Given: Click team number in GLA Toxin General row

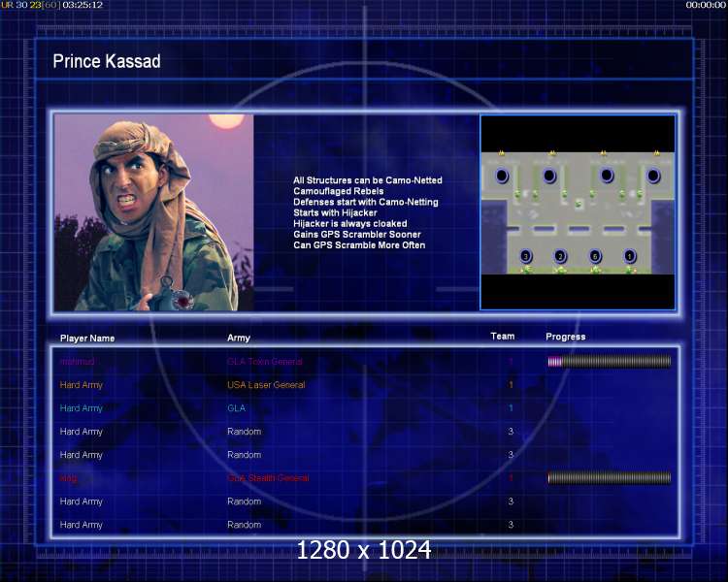Looking at the screenshot, I should 511,362.
